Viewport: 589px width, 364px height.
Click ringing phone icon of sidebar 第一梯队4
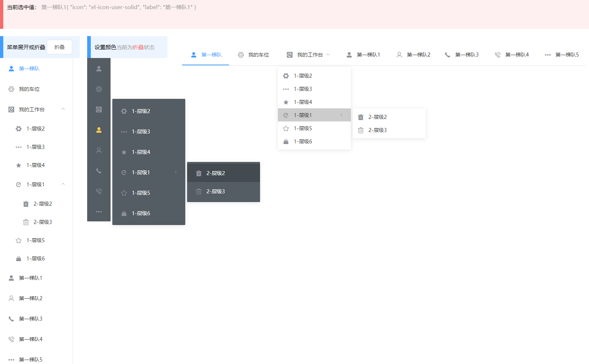(11, 339)
